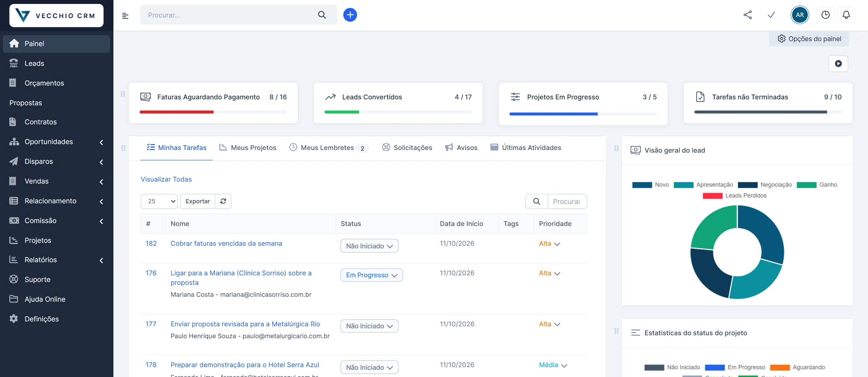Click the Visualizar Todas link
This screenshot has width=868, height=377.
pos(166,179)
